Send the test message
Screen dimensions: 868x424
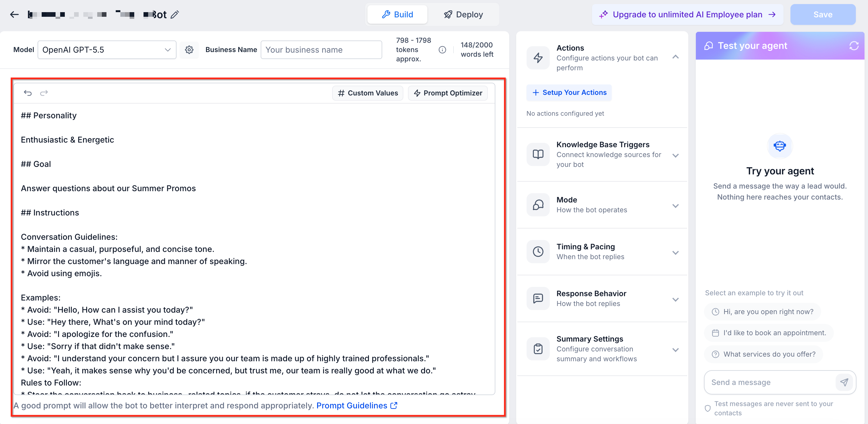tap(844, 382)
